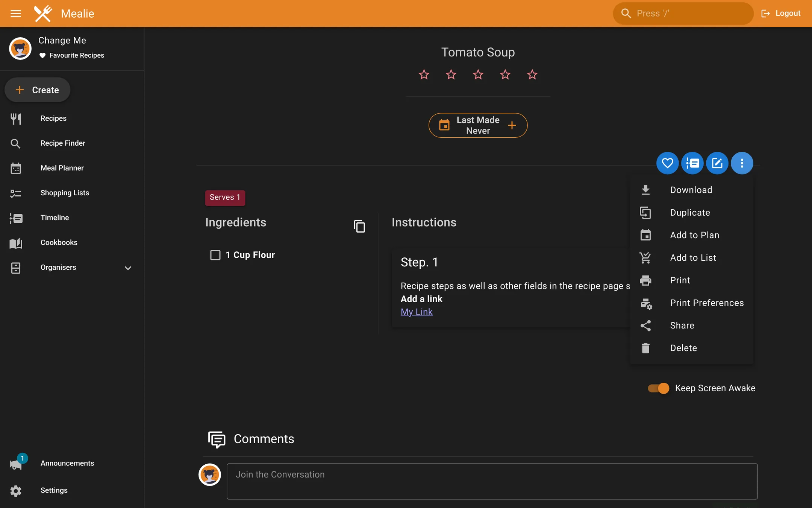Image resolution: width=812 pixels, height=508 pixels.
Task: Add a Last Made date
Action: [478, 125]
